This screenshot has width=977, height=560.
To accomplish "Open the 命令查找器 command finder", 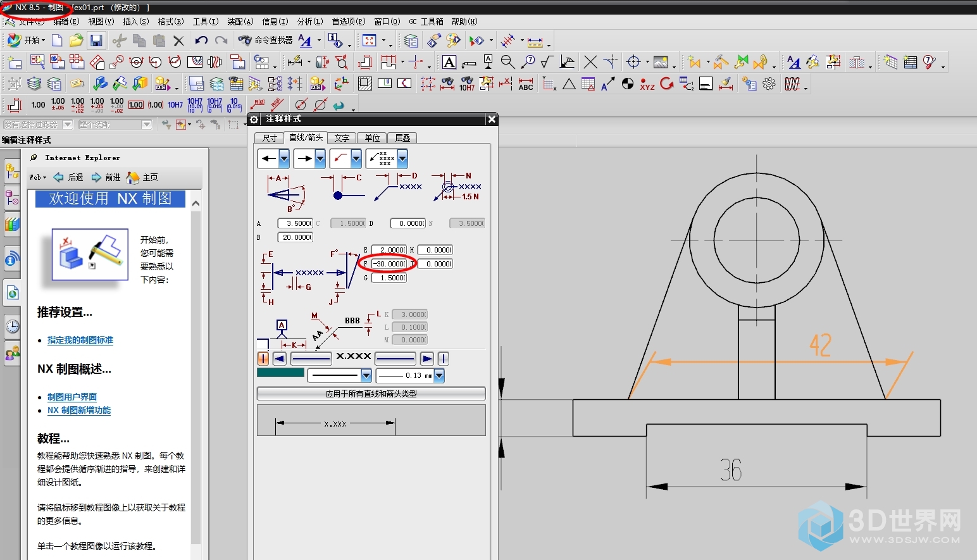I will [266, 40].
